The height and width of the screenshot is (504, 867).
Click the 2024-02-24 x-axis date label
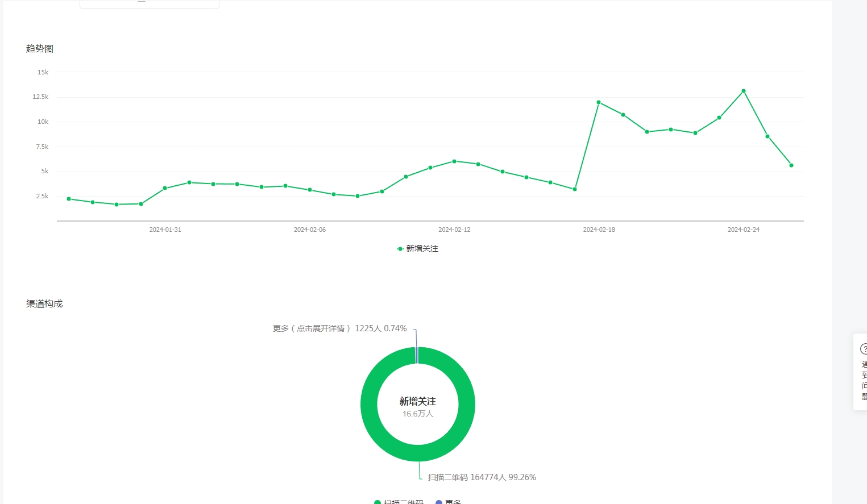(744, 230)
